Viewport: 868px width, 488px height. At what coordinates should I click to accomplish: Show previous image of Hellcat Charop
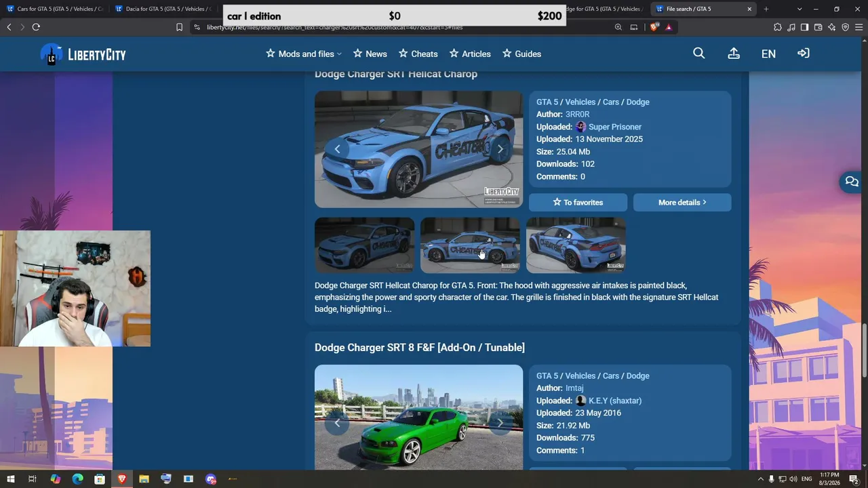[x=337, y=149]
